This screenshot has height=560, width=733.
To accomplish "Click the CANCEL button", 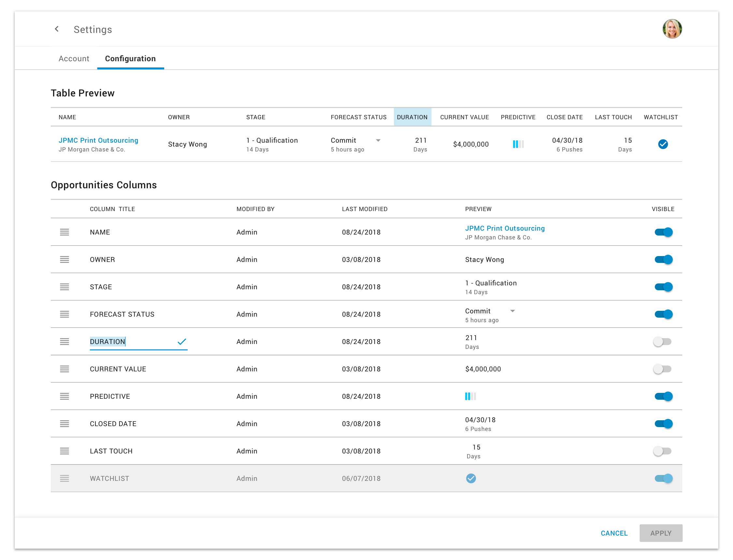I will (x=614, y=533).
